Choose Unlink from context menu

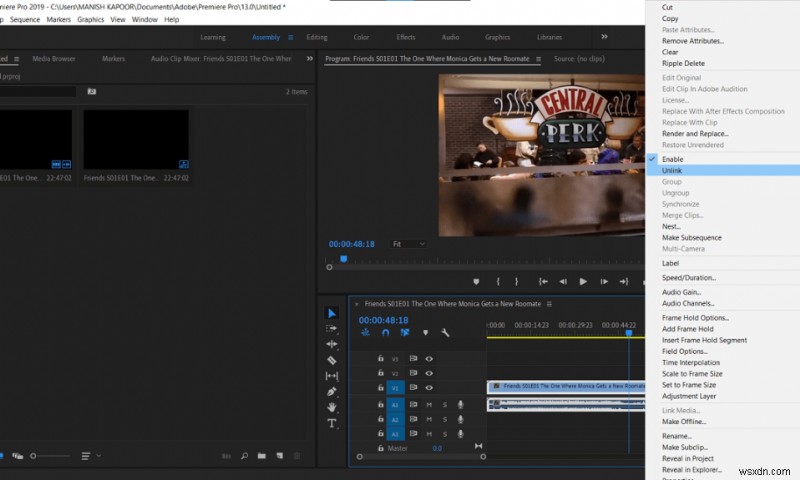[x=672, y=170]
